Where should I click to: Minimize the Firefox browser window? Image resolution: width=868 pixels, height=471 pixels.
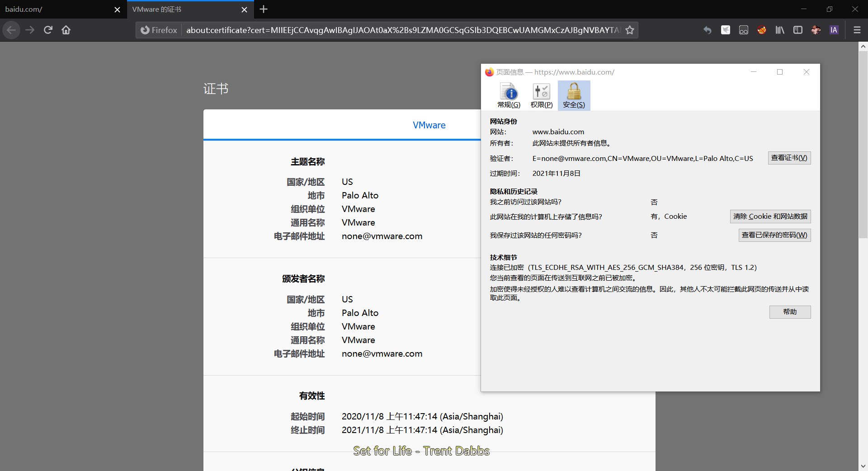click(x=803, y=9)
